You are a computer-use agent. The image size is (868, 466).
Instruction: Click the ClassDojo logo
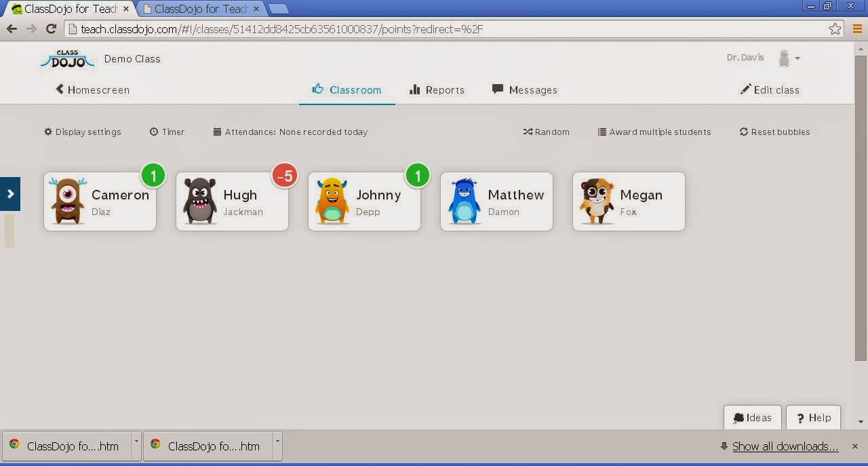point(67,59)
